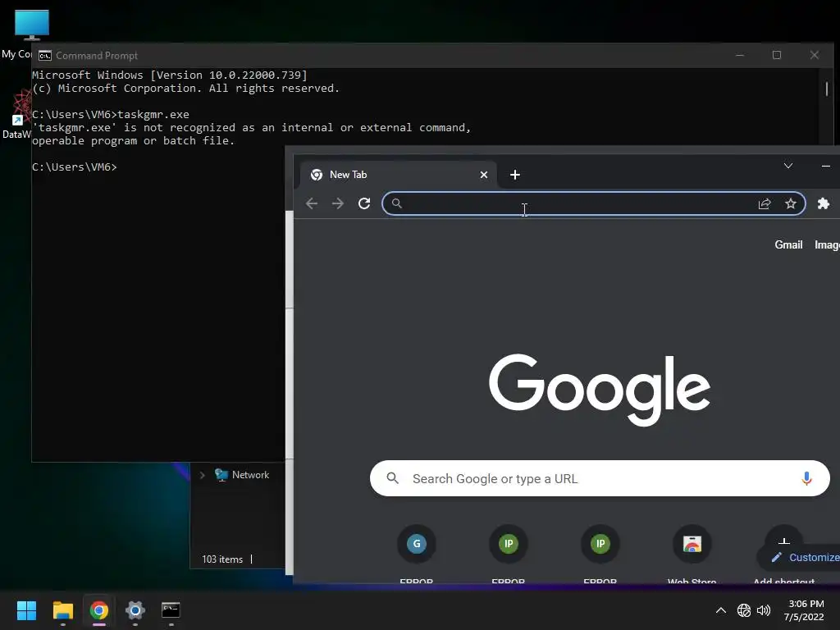Viewport: 840px width, 630px height.
Task: Share this page icon in address bar
Action: pyautogui.click(x=765, y=203)
